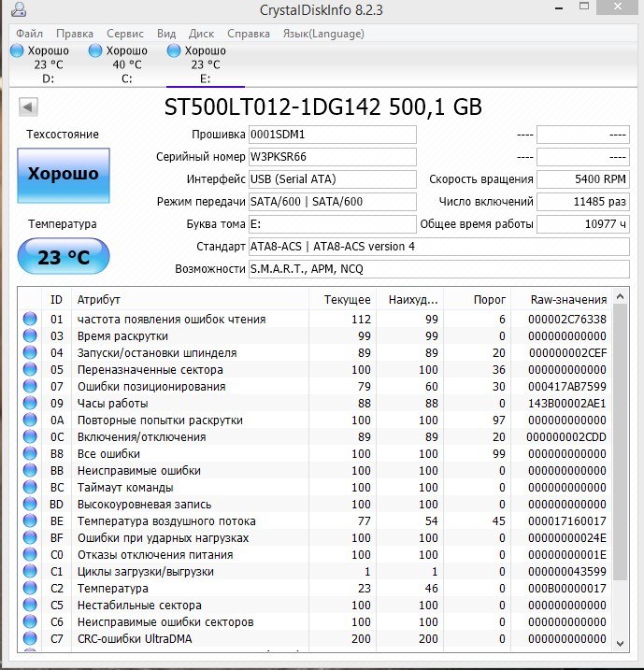Image resolution: width=644 pixels, height=670 pixels.
Task: Click status icon for attribute 01 row
Action: (30, 319)
